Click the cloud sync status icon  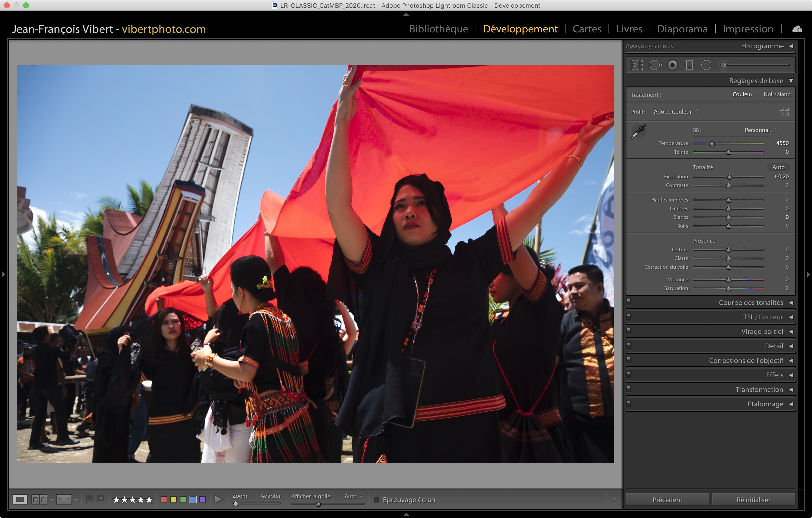click(797, 29)
